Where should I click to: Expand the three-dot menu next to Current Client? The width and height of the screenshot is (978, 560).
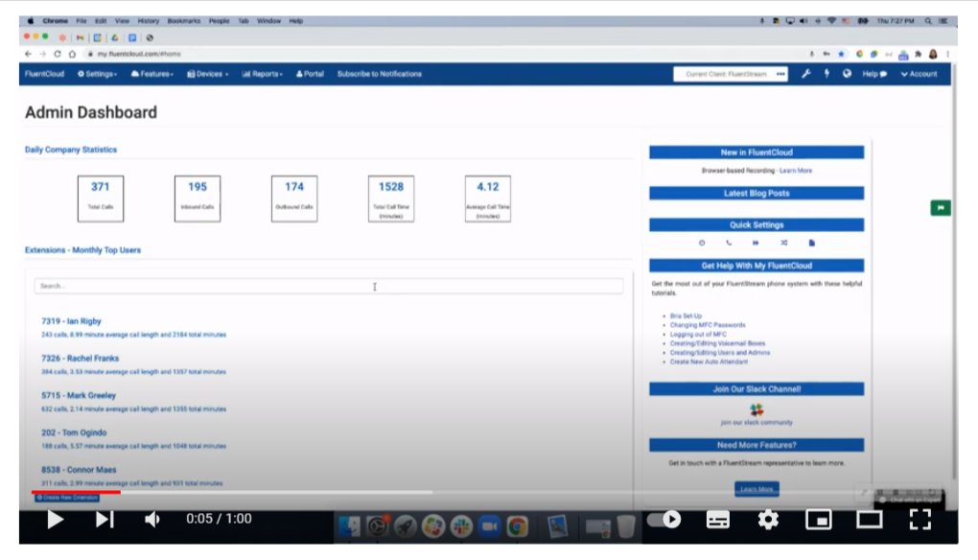781,74
